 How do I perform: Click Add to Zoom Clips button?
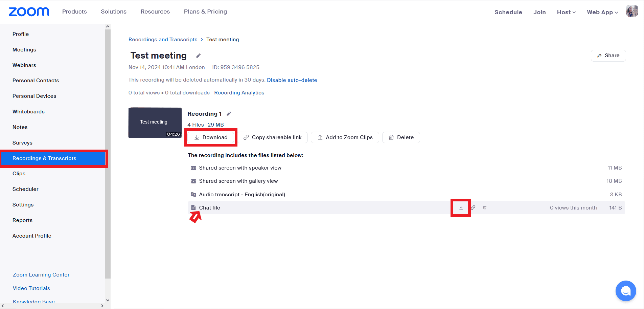click(x=345, y=137)
